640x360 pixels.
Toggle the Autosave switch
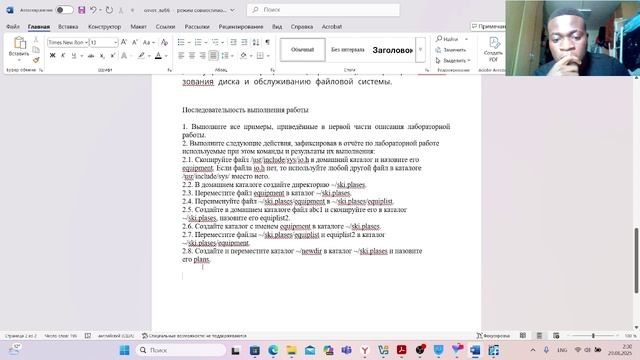[64, 10]
